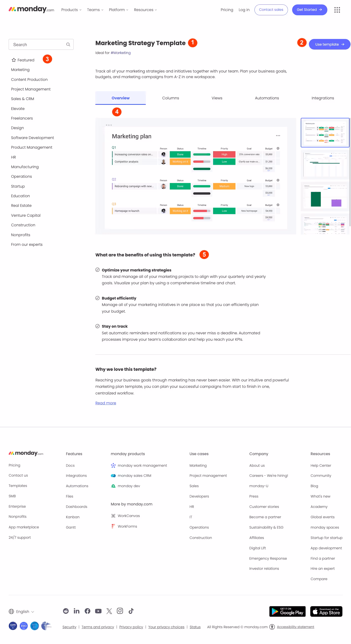Viewport: 351px width, 644px height.
Task: Select the bar chart view thumbnail
Action: (x=324, y=197)
